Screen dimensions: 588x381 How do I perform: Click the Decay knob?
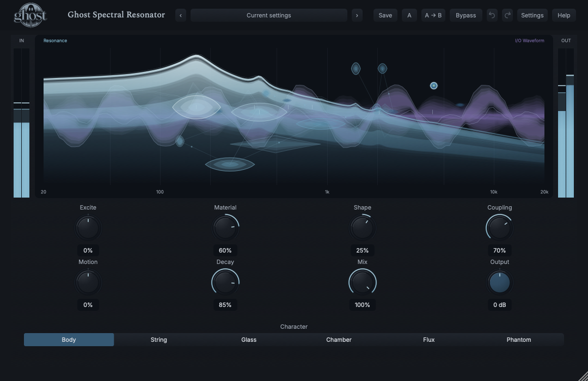225,282
